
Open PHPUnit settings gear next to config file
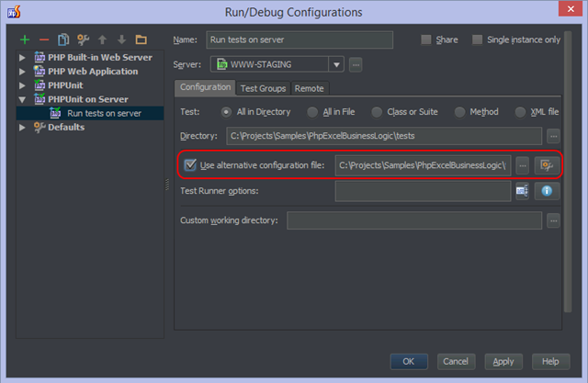coord(547,165)
